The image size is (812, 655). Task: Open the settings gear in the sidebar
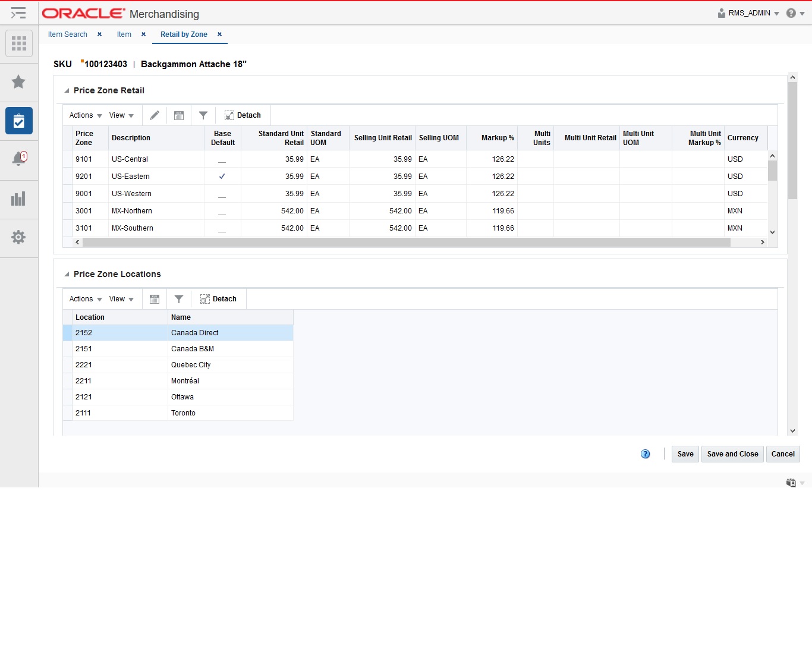(x=18, y=238)
